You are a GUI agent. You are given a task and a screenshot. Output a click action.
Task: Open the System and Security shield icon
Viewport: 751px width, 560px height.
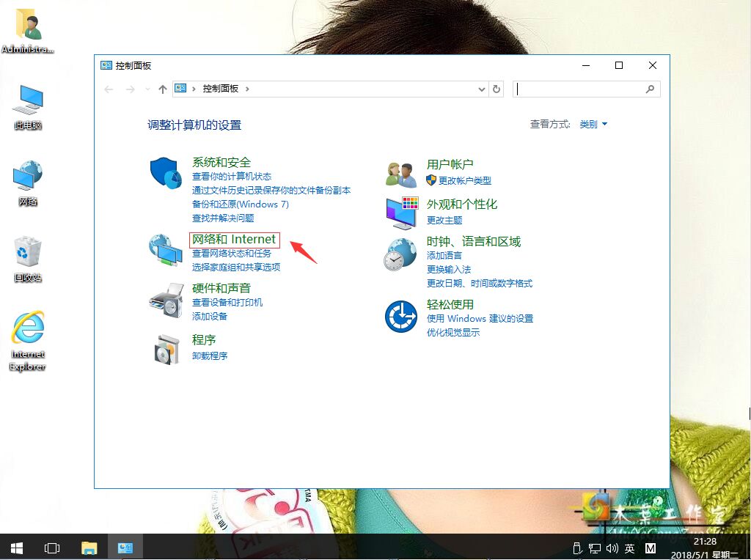(166, 173)
